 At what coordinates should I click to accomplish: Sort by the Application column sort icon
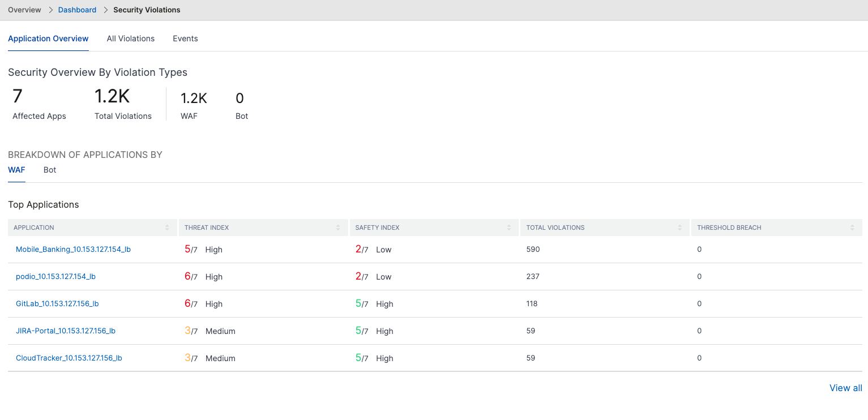pos(167,228)
